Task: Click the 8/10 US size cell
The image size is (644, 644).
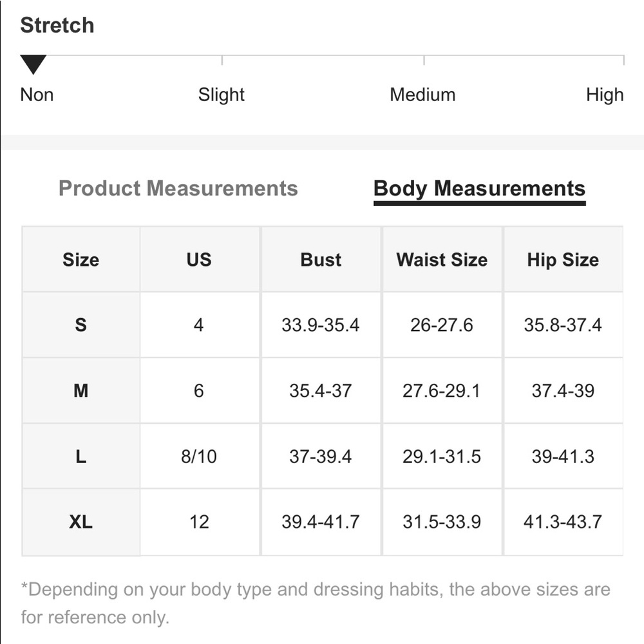Action: coord(199,457)
